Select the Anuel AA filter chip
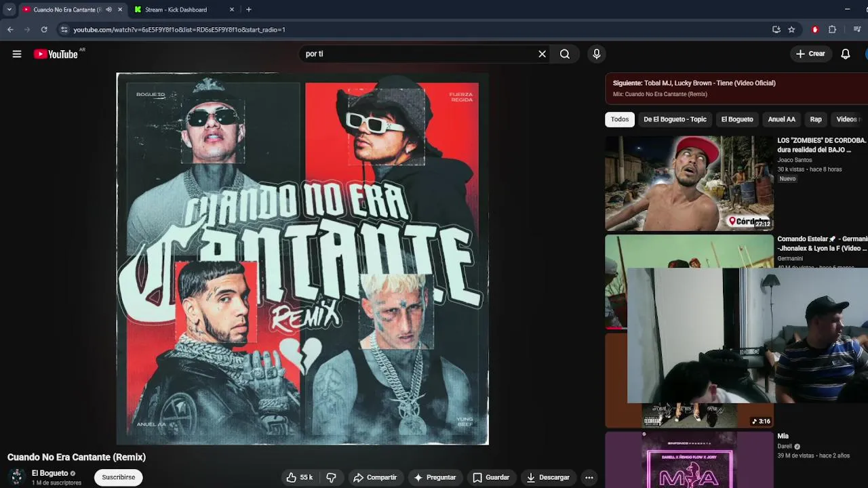 click(x=781, y=119)
